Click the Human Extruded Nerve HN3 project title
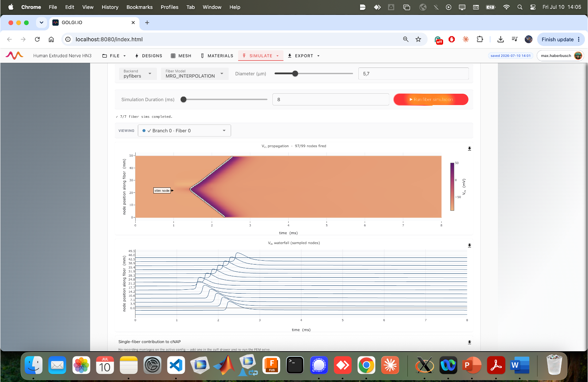Image resolution: width=588 pixels, height=382 pixels. (62, 56)
